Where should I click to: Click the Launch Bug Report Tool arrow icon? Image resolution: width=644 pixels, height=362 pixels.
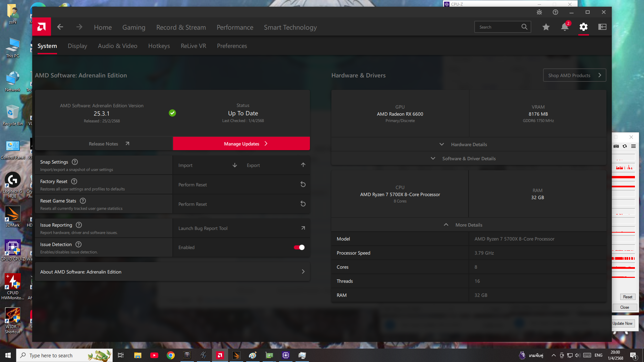tap(303, 228)
